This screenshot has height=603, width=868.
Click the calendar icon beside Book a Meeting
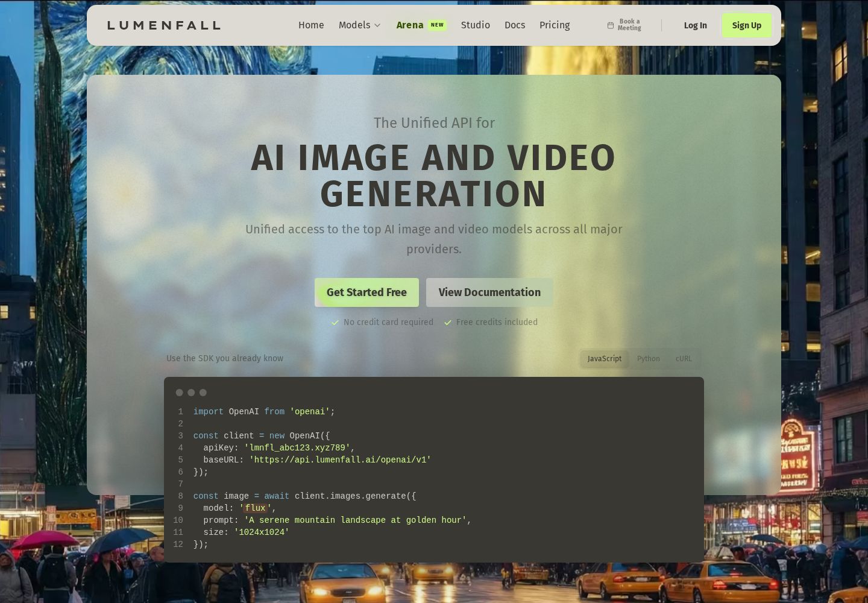[611, 25]
